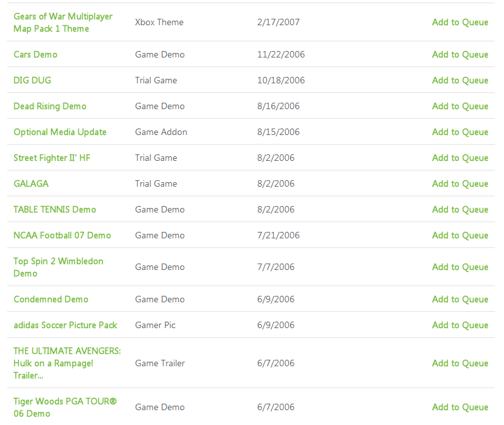Select the 6/9/2006 date in Condemned row
Viewport: 504px width, 425px height.
276,300
